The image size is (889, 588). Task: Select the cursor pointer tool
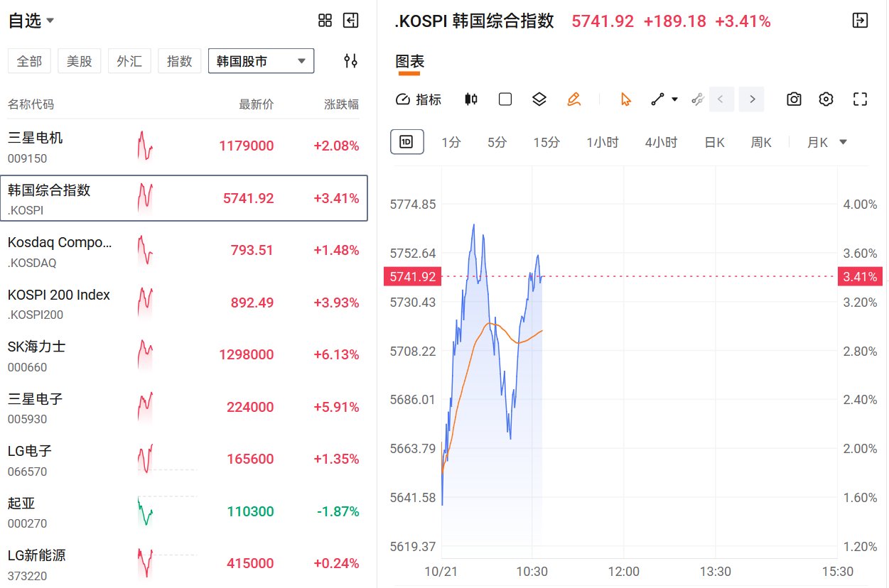coord(625,99)
